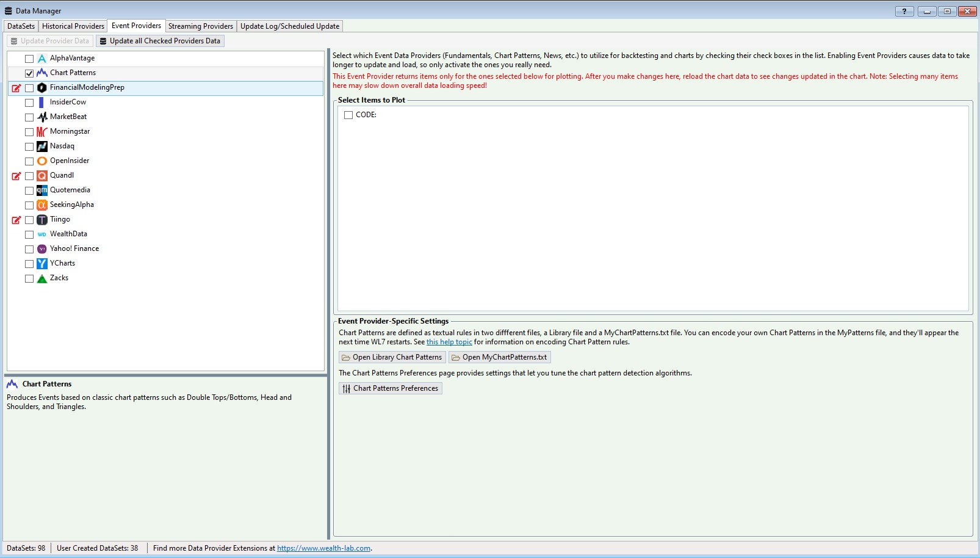The width and height of the screenshot is (980, 558).
Task: Select the WealthData row label
Action: point(68,234)
